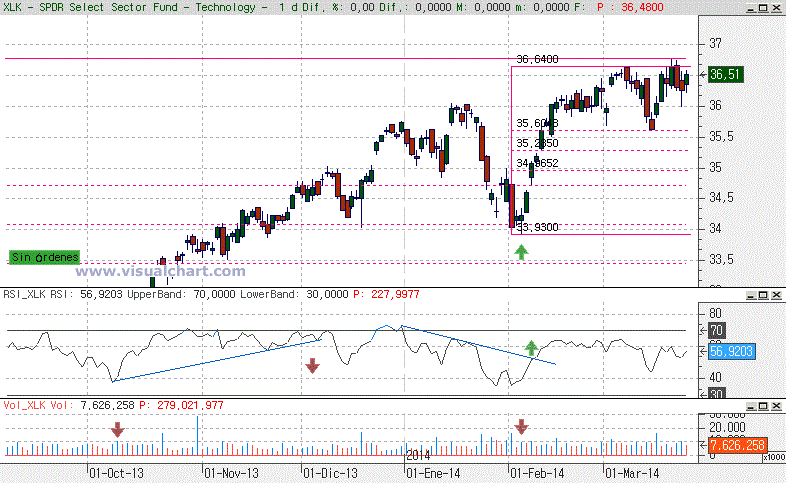Viewport: 786px width, 483px height.
Task: Maximize the RSI_XLK indicator panel
Action: pos(763,295)
